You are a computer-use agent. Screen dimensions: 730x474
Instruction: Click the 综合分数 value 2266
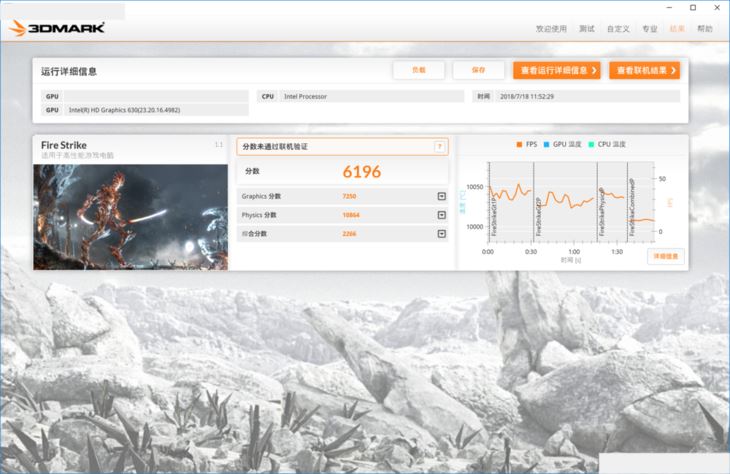click(349, 234)
